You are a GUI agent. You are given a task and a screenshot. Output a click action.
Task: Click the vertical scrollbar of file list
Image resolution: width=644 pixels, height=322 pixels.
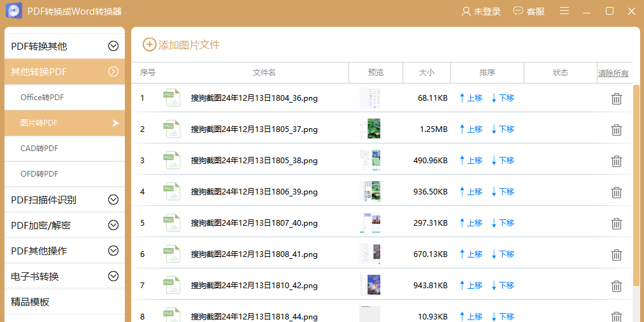tap(636, 185)
